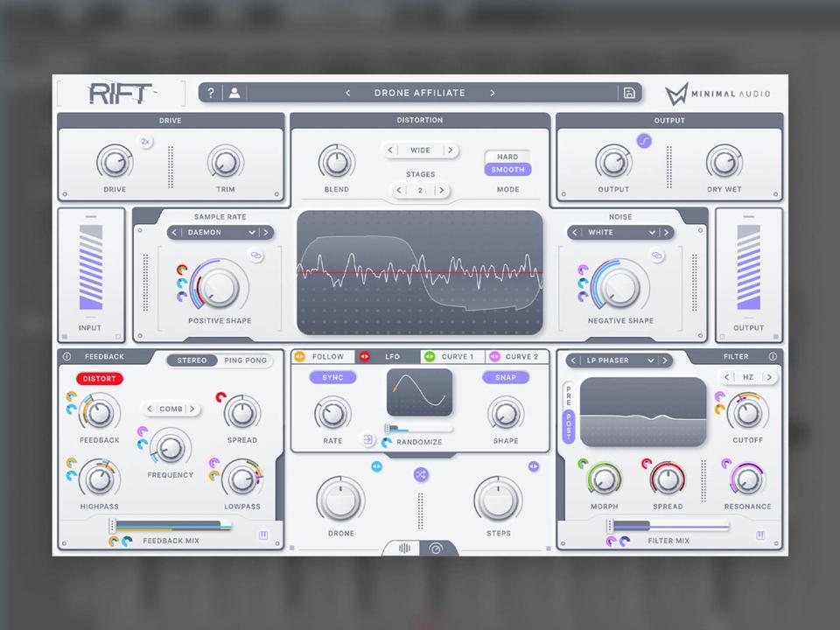Increase distortion Stages value
The image size is (840, 630).
pos(441,190)
